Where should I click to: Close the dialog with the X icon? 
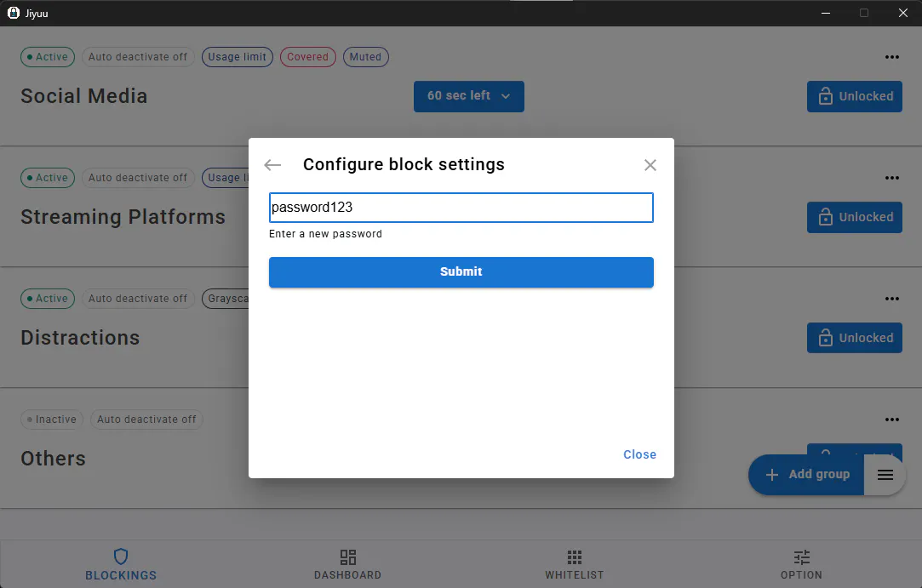tap(650, 165)
